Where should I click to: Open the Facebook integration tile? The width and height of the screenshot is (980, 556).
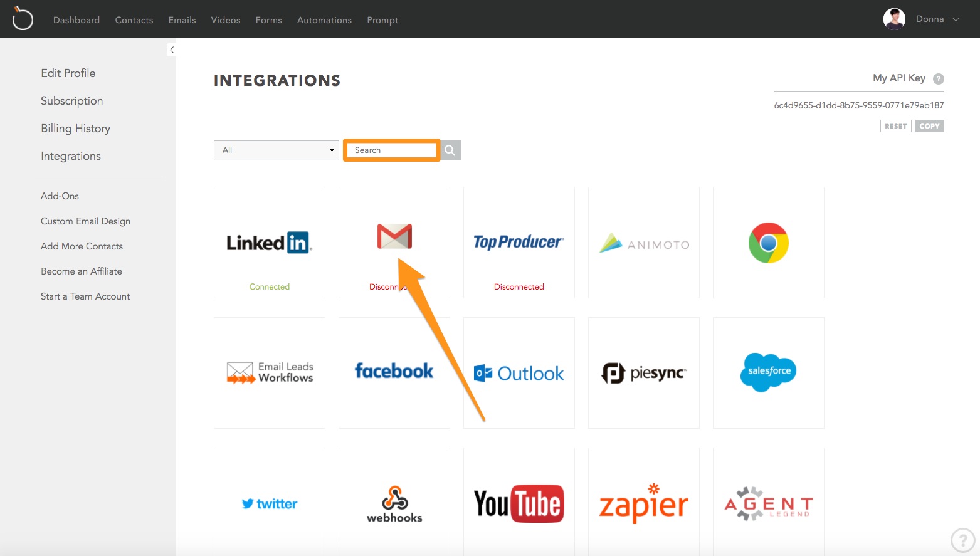(394, 373)
